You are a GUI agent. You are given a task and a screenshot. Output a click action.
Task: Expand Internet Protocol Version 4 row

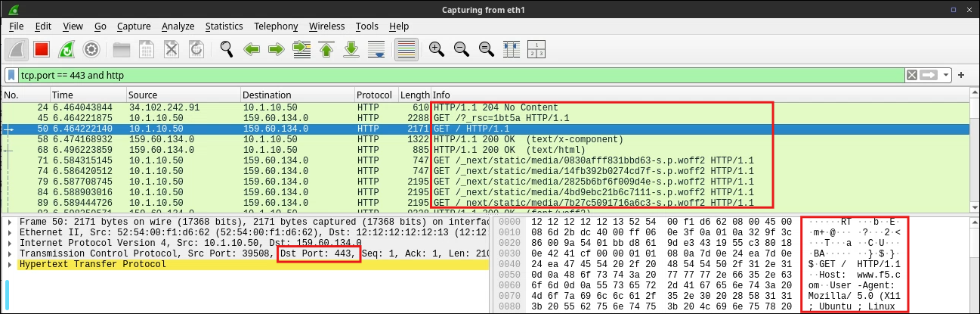pyautogui.click(x=11, y=242)
